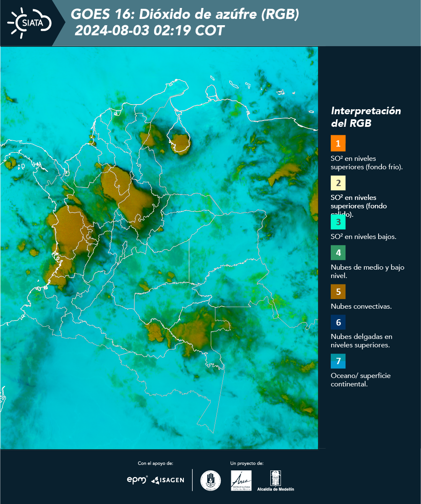The image size is (421, 504).
Task: Click the ISAGEN logo in the footer
Action: (167, 480)
